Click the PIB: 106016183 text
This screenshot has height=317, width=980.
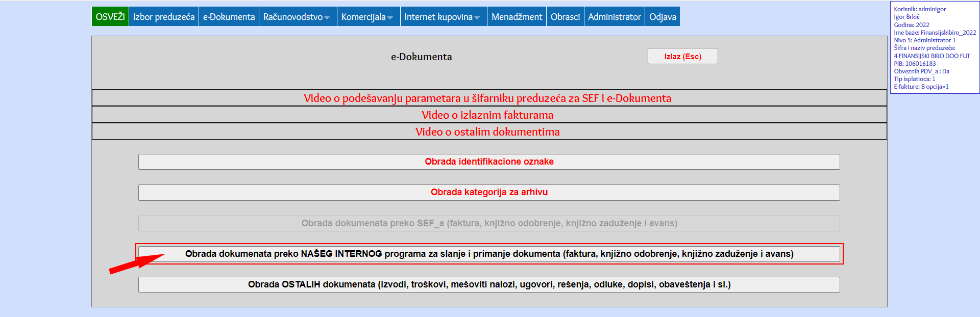[915, 64]
